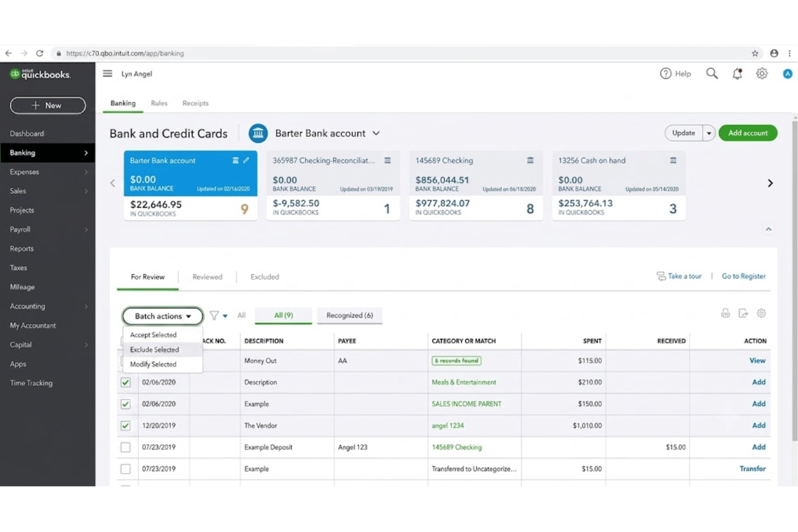The image size is (798, 532).
Task: Open the browser profile icon
Action: tap(774, 53)
